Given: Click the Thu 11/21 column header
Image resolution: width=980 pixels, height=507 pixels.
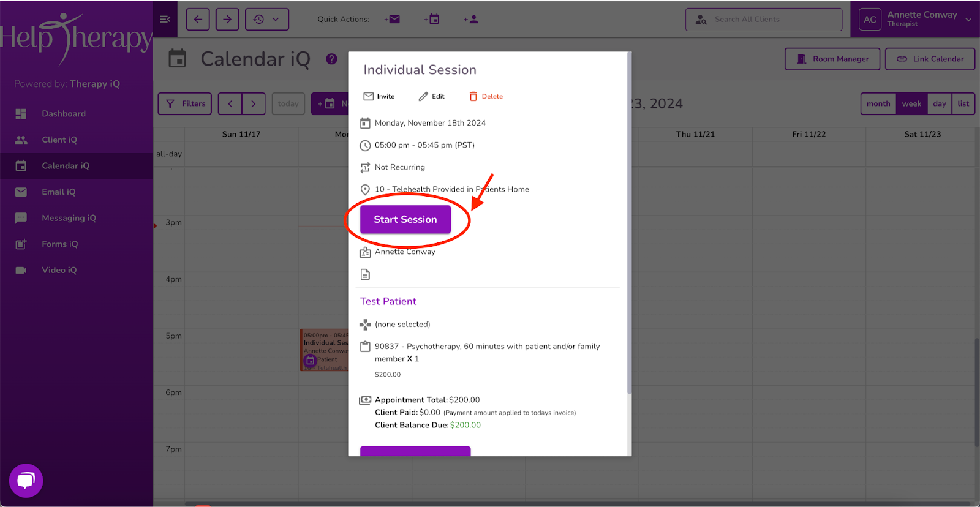Looking at the screenshot, I should [695, 134].
